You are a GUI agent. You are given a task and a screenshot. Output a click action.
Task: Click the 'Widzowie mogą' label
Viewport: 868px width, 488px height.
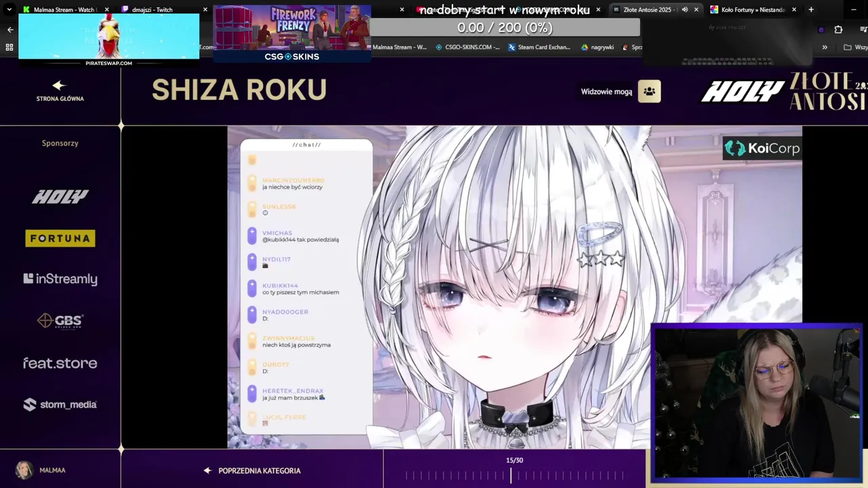[x=606, y=92]
